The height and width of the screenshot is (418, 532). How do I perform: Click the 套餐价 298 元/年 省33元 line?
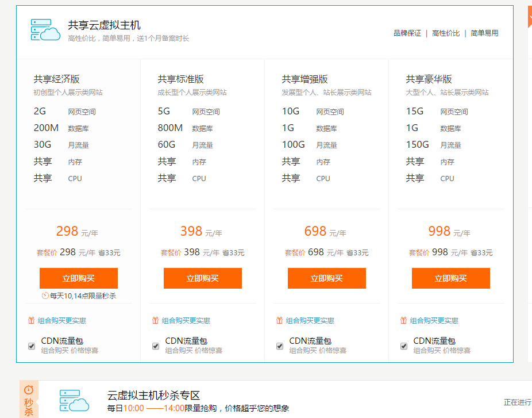(x=79, y=252)
